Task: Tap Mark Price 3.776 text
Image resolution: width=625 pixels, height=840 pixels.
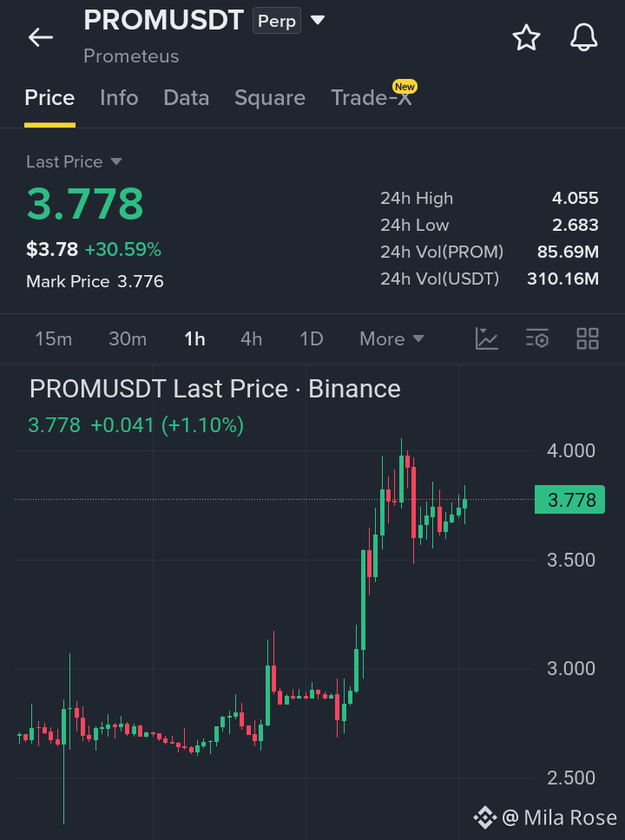Action: [x=95, y=281]
